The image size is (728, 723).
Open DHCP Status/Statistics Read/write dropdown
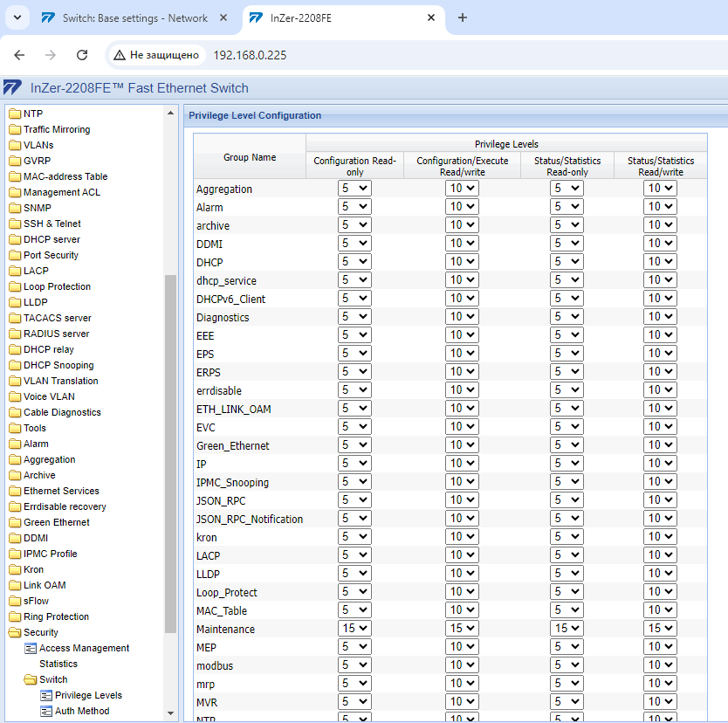[x=660, y=261]
